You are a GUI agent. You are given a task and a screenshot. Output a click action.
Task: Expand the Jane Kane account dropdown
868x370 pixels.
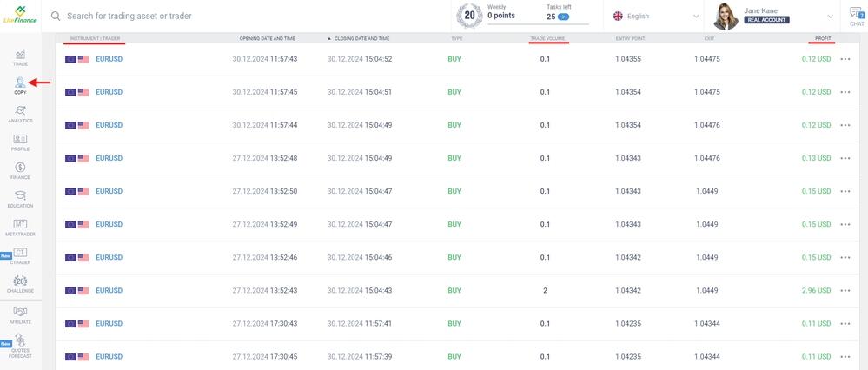pos(828,16)
